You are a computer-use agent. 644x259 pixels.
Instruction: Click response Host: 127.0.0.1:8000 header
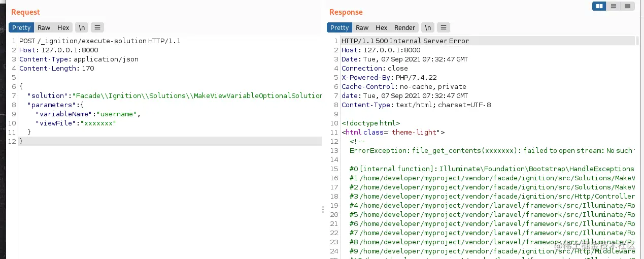click(381, 50)
